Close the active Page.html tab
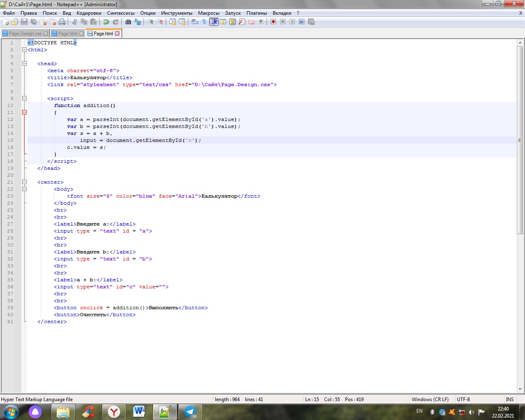 click(x=117, y=34)
